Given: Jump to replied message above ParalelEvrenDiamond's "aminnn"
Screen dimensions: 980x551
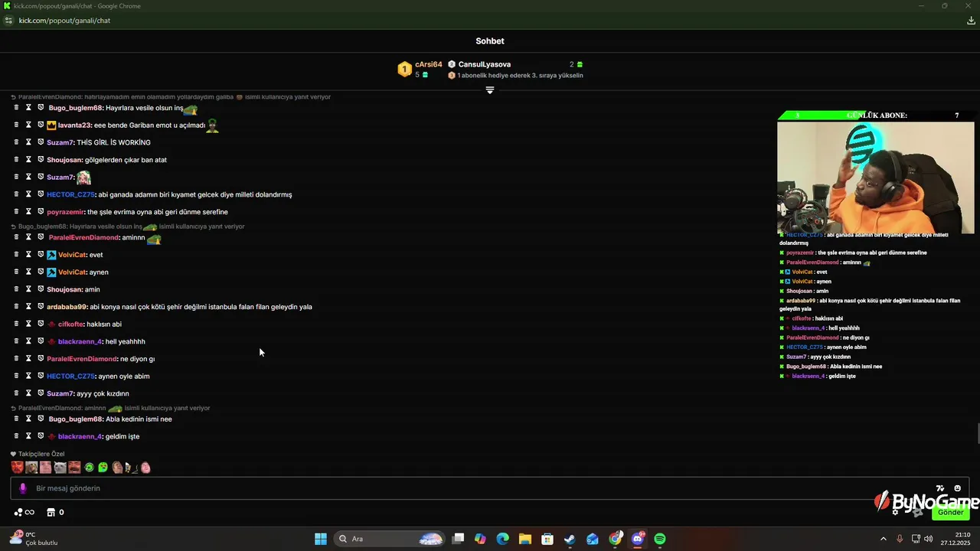Looking at the screenshot, I should click(x=128, y=227).
